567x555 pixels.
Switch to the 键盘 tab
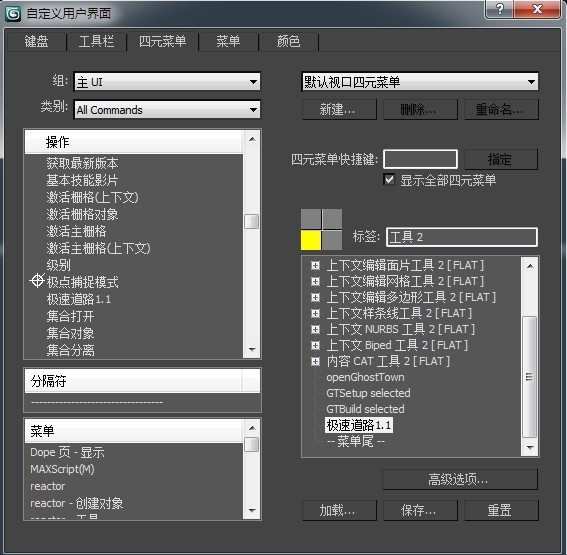coord(37,42)
